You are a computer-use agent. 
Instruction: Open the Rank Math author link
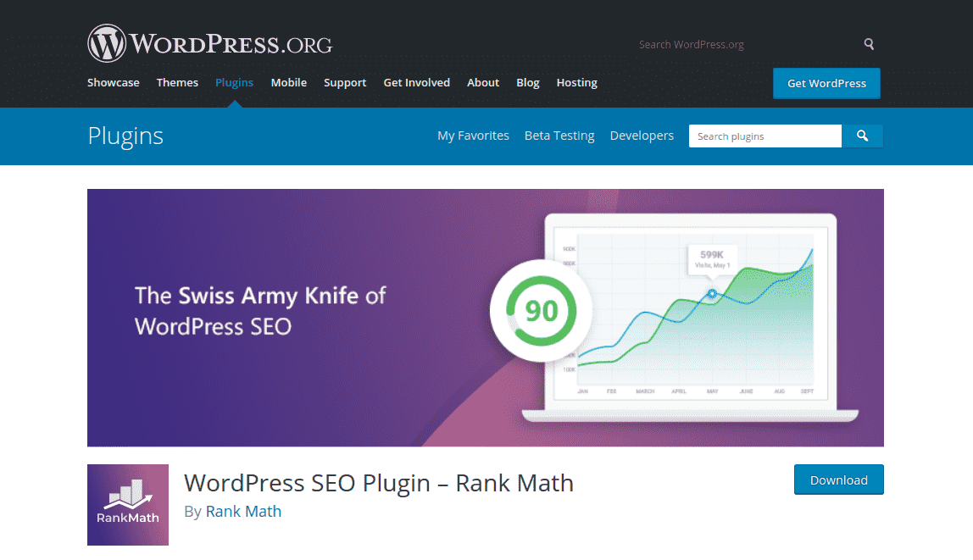[243, 511]
